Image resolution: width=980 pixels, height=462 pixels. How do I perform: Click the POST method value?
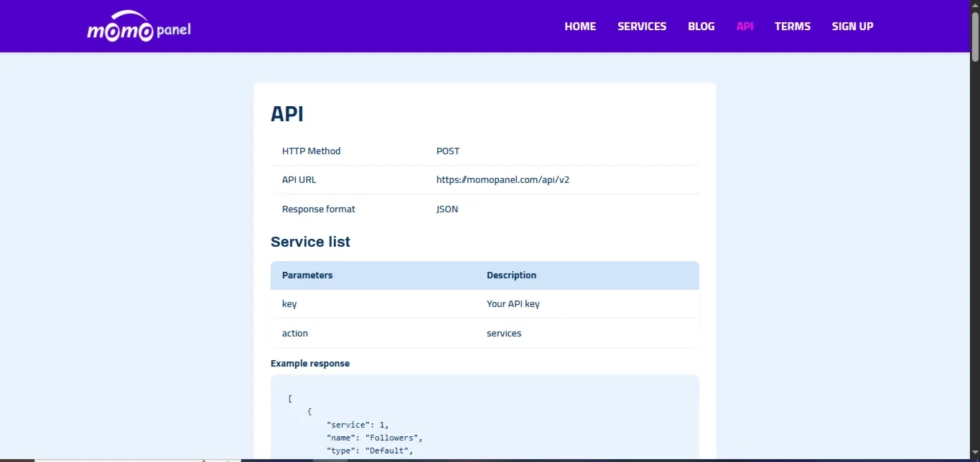coord(448,151)
